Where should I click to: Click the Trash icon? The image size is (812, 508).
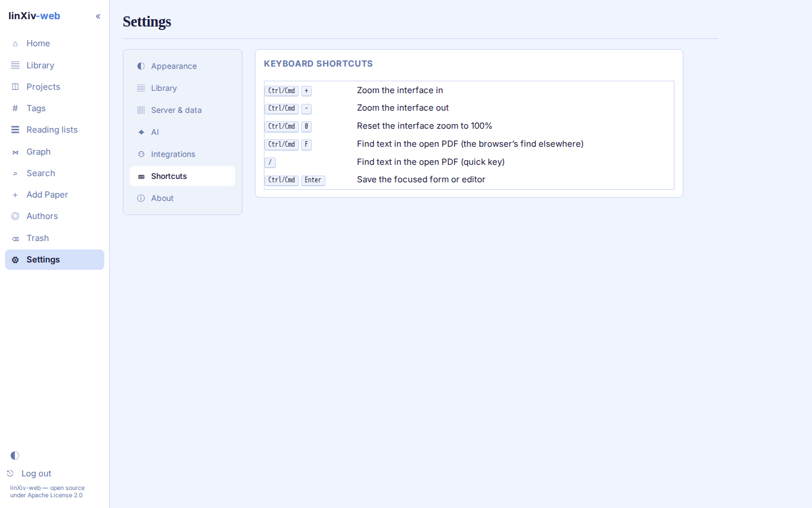[15, 238]
